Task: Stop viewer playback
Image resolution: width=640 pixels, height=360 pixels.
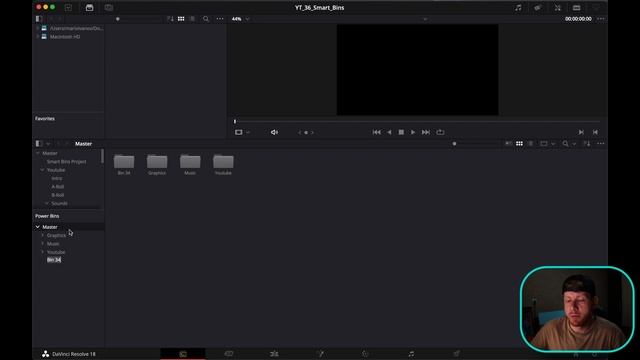Action: [401, 132]
